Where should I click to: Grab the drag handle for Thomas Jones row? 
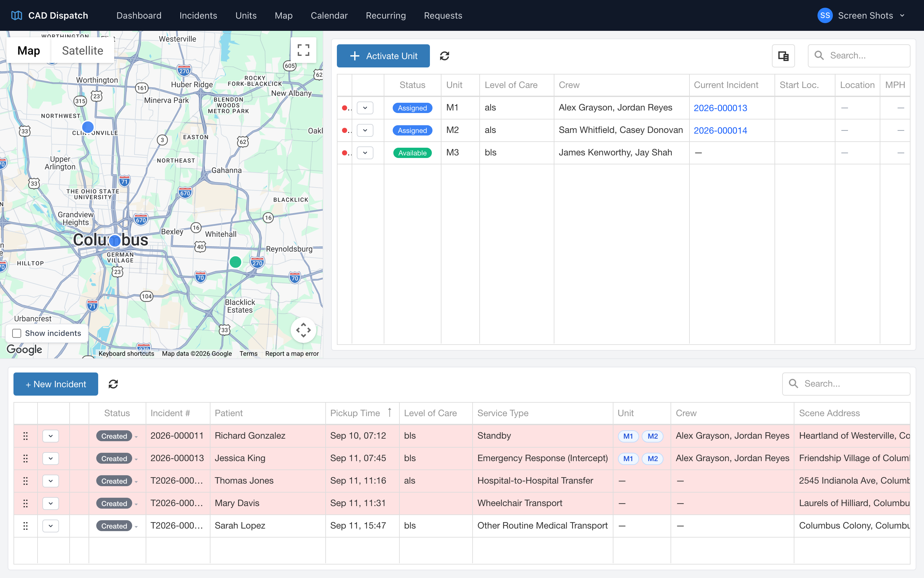tap(26, 481)
